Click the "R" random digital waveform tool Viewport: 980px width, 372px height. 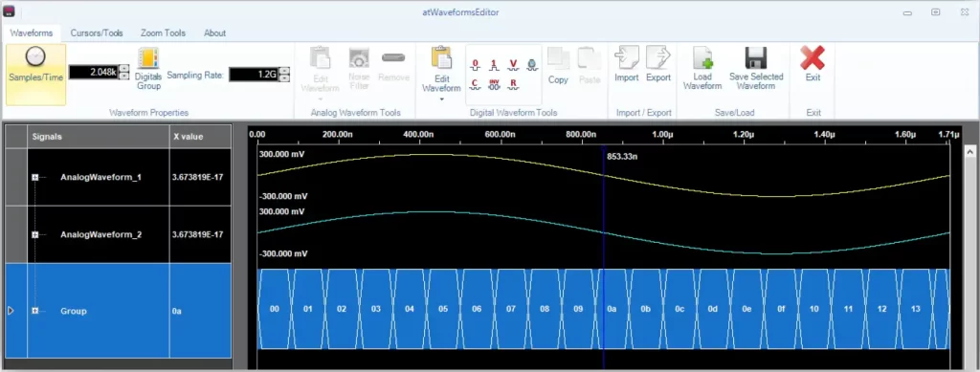(x=513, y=85)
